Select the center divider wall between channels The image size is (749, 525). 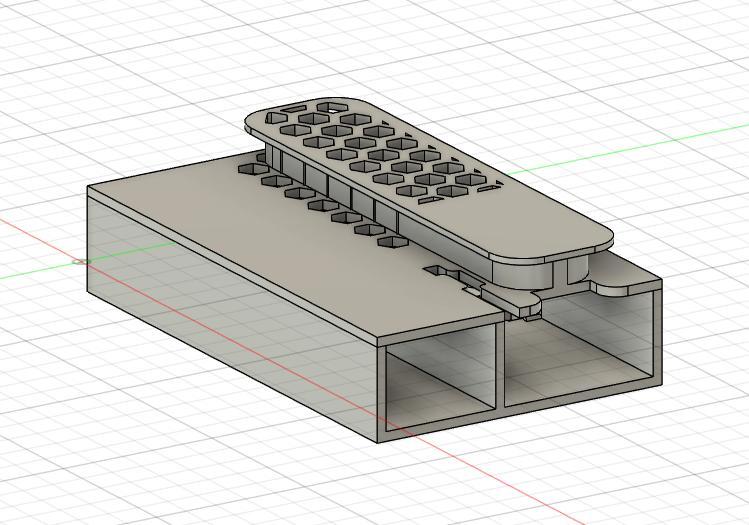tap(500, 365)
